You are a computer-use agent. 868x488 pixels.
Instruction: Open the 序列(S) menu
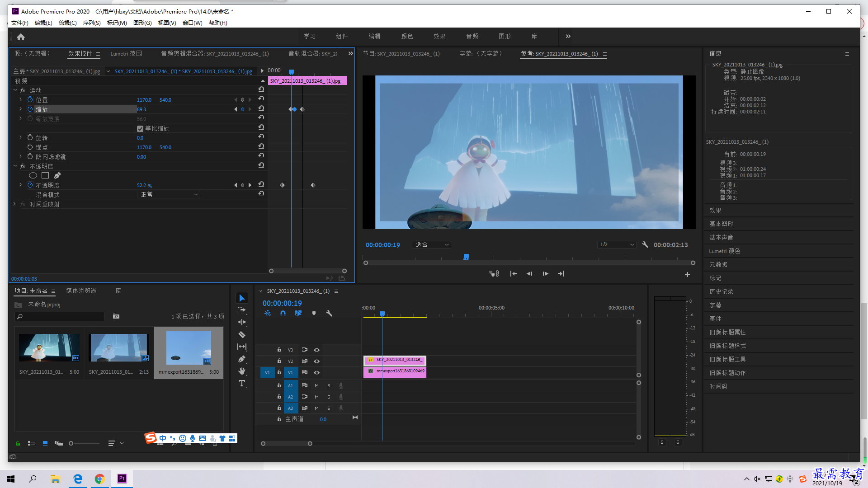coord(92,23)
